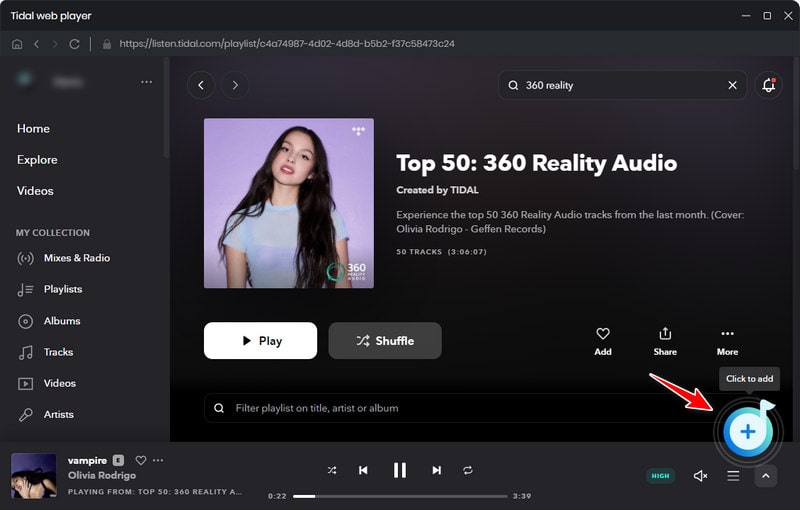Click the Shuffle button
Viewport: 800px width, 510px height.
pos(385,340)
